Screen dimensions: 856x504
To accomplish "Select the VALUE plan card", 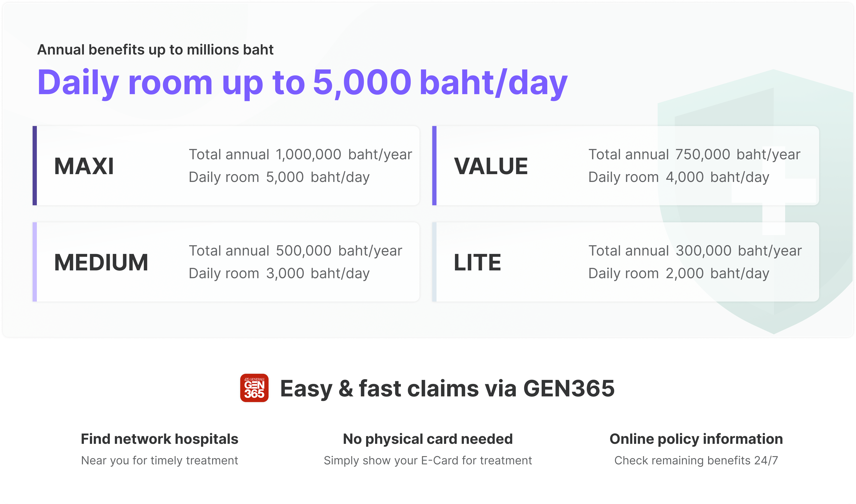I will click(625, 165).
